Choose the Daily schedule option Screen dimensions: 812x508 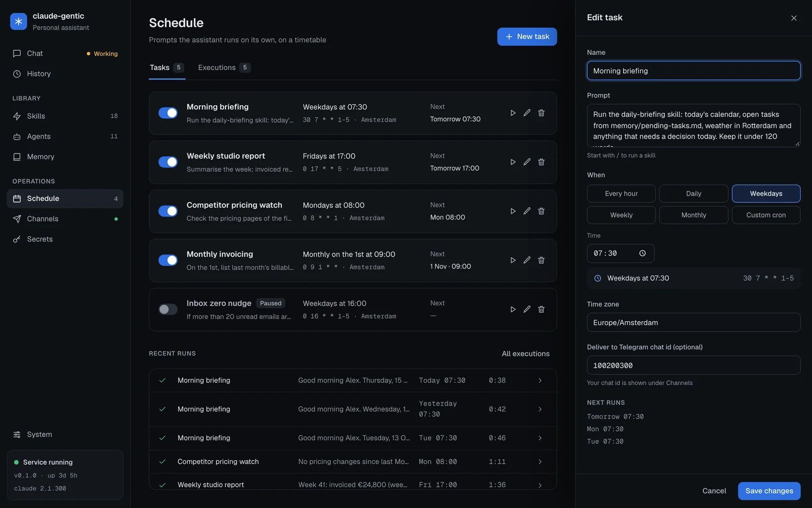(x=694, y=194)
